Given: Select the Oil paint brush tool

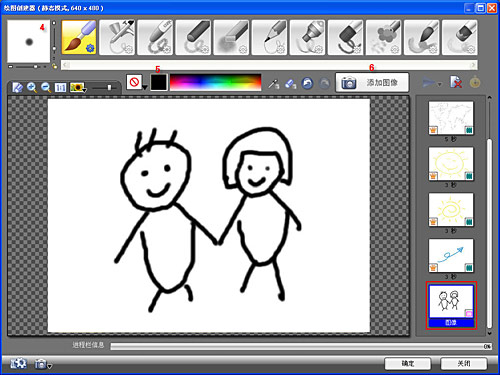Looking at the screenshot, I should tap(345, 37).
